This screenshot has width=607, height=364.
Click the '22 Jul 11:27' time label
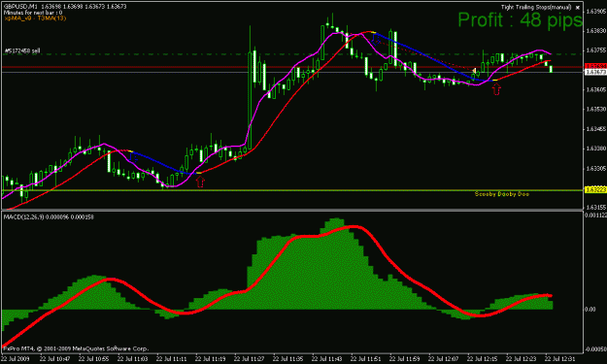coord(249,358)
